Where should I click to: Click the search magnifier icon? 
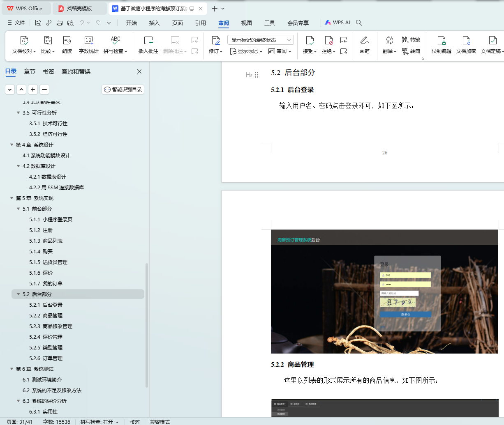[x=359, y=23]
